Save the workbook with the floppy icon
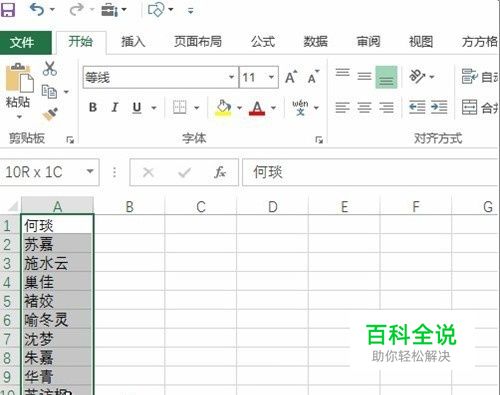The height and width of the screenshot is (395, 500). [x=7, y=10]
